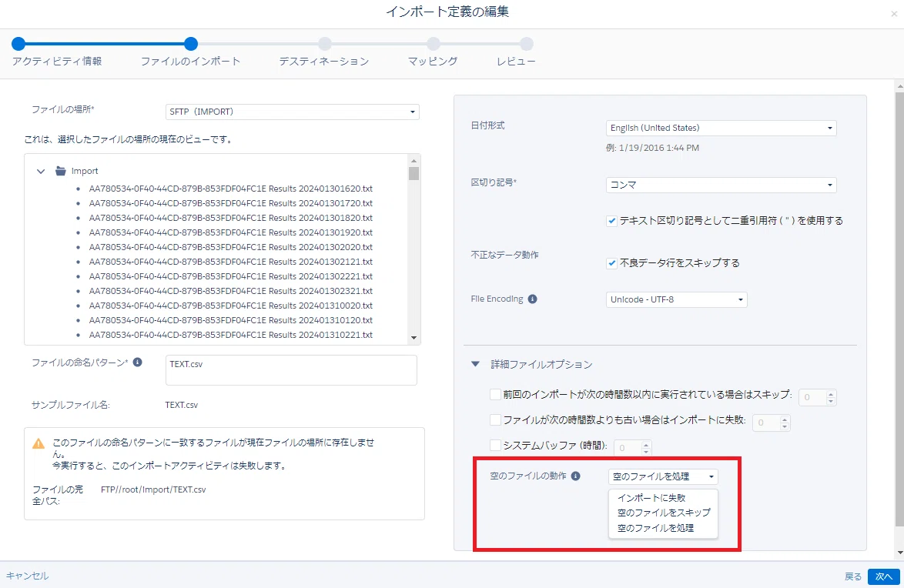
Task: Click the info icon beside ファイルの命名パターン
Action: point(137,362)
